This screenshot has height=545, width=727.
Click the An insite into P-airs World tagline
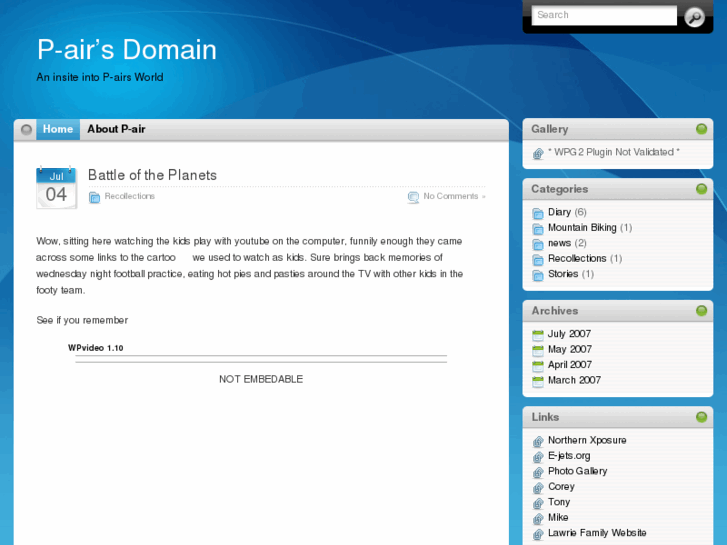(100, 77)
